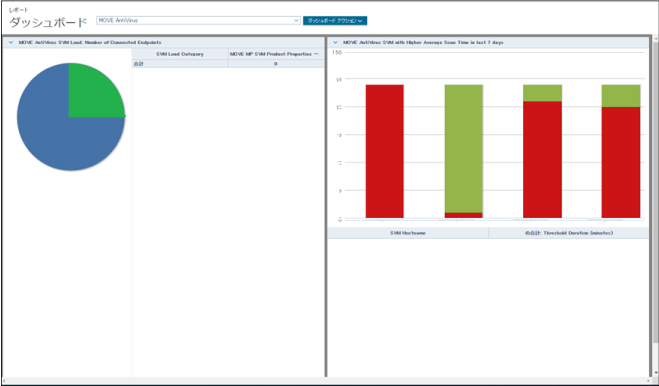659x386 pixels.
Task: Sort by SVM Load Category column
Action: [180, 54]
